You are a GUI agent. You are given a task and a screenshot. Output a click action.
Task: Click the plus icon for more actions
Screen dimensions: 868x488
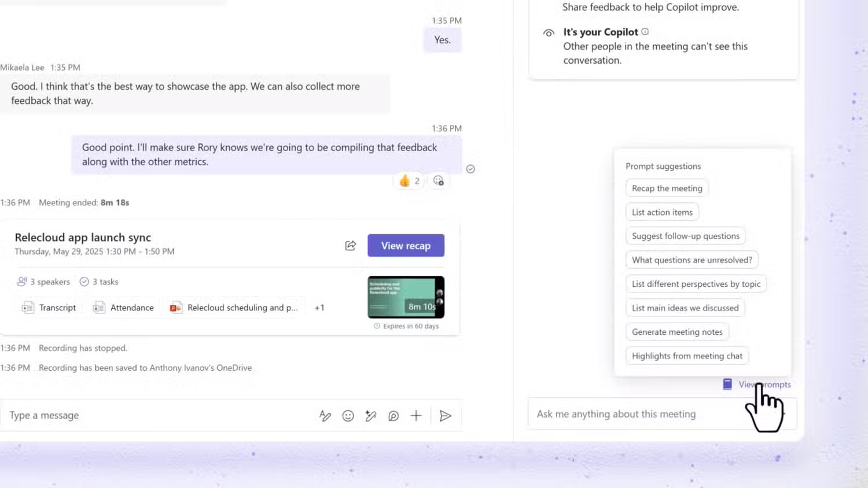pos(416,416)
